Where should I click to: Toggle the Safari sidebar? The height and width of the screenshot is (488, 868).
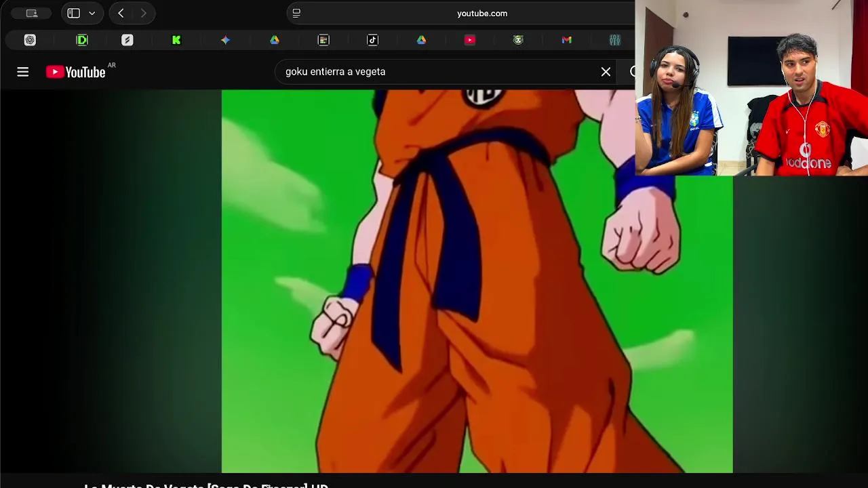point(73,13)
